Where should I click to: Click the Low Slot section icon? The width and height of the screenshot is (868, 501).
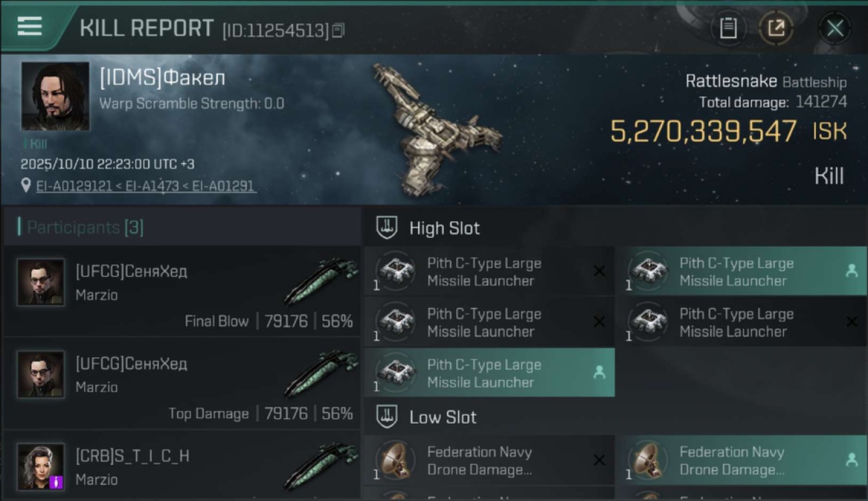tap(387, 417)
